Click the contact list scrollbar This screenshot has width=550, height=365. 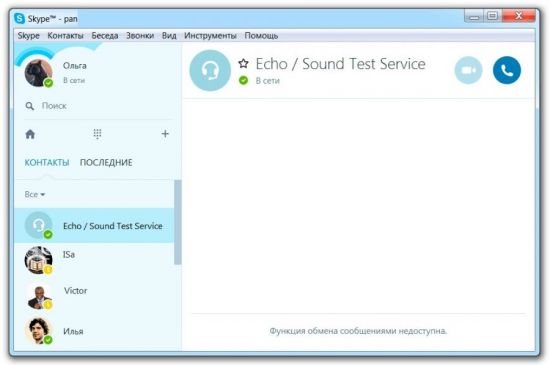pos(178,222)
